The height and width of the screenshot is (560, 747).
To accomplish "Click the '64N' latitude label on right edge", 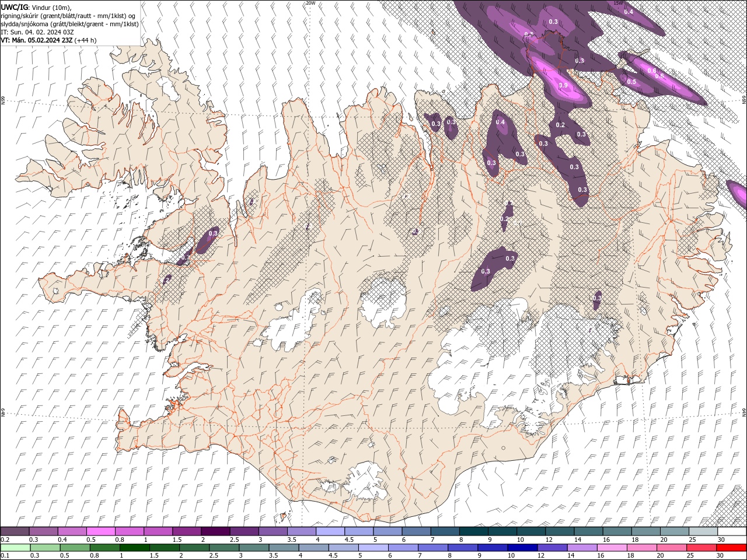I will pyautogui.click(x=744, y=412).
